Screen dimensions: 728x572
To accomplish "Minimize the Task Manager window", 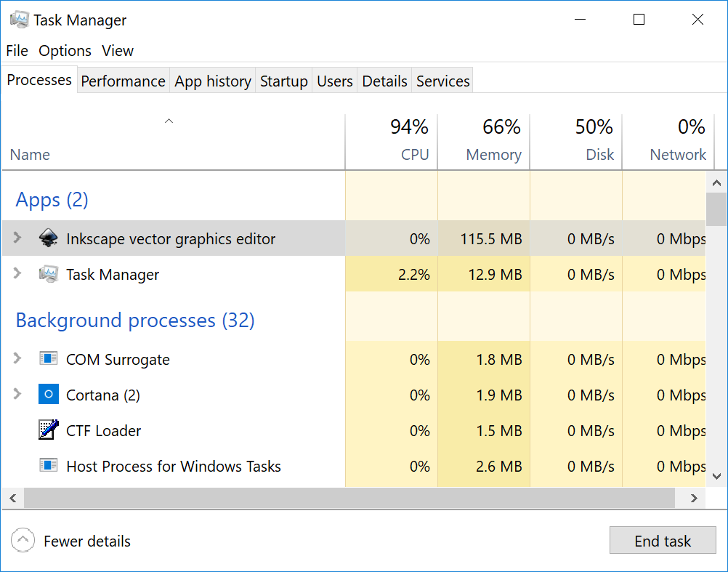I will click(x=580, y=20).
